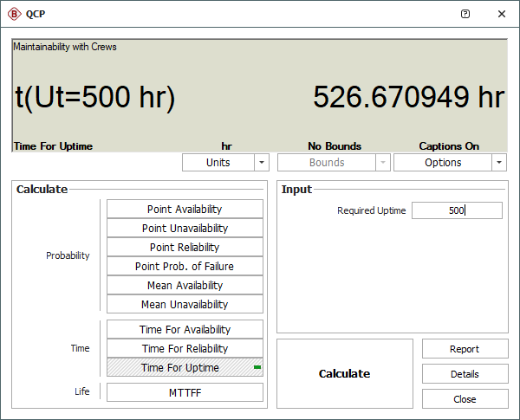Choose Point Reliability option
Viewport: 520px width, 420px height.
click(x=185, y=247)
